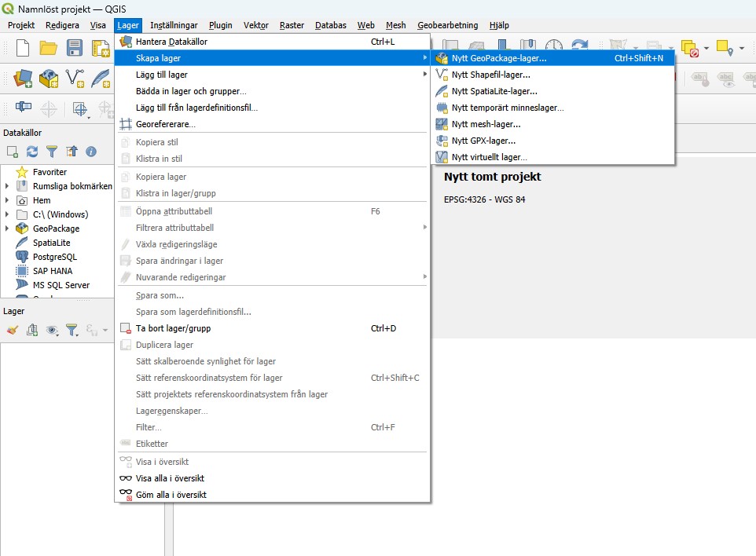Viewport: 756px width, 556px height.
Task: Open the Inställningar menu
Action: click(x=174, y=25)
